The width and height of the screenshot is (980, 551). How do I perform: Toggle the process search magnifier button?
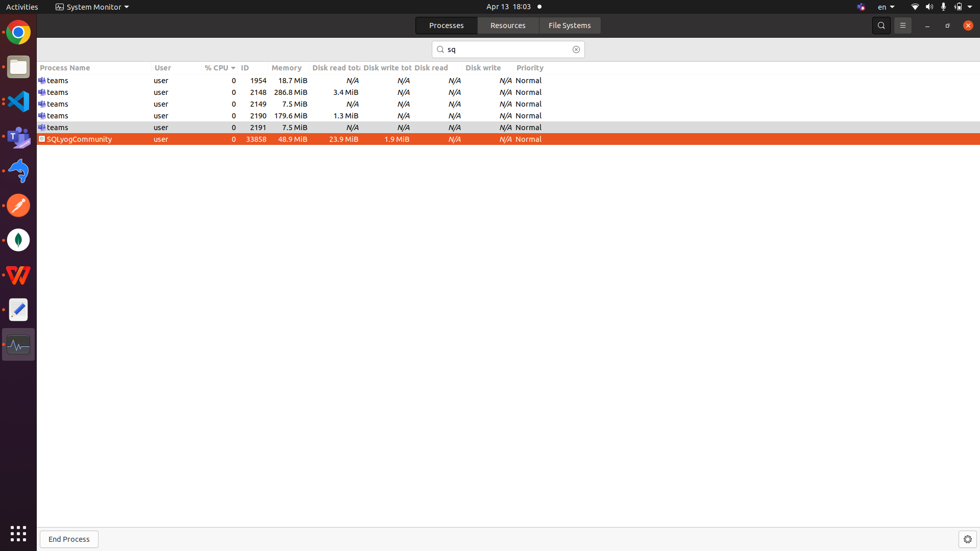coord(881,26)
